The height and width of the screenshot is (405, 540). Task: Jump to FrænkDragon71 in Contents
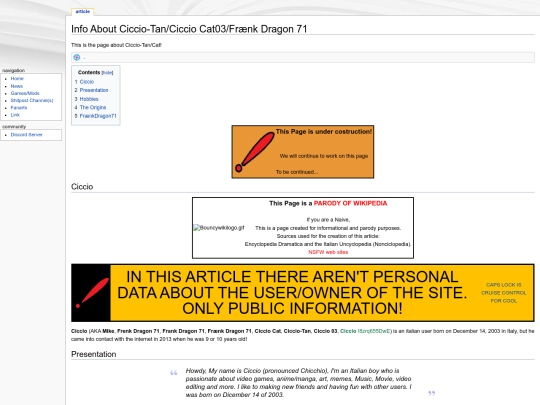[98, 116]
